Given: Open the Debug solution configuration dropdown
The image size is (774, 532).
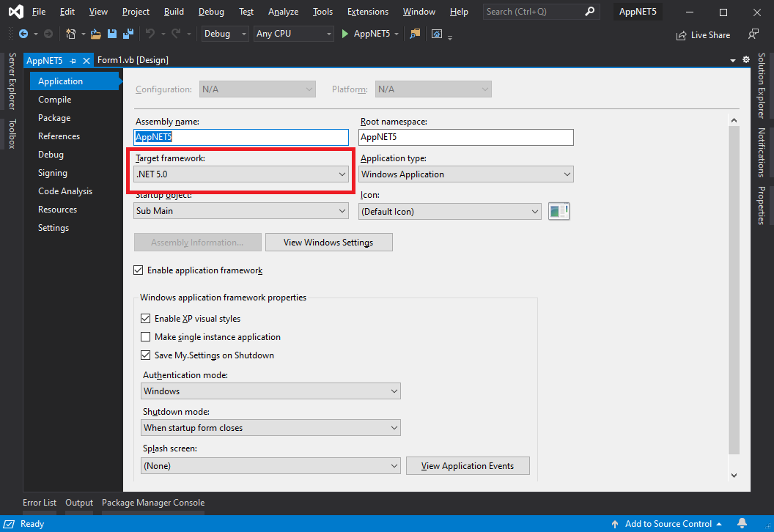Looking at the screenshot, I should tap(225, 34).
